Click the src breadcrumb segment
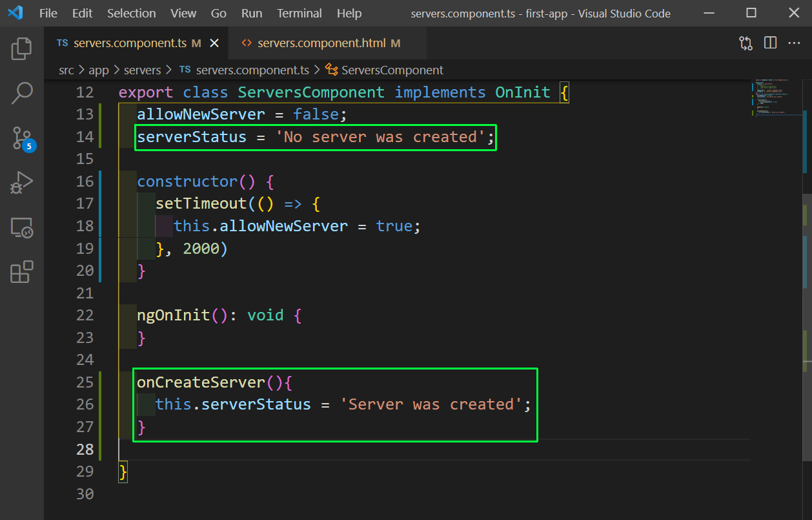This screenshot has height=520, width=812. tap(66, 70)
